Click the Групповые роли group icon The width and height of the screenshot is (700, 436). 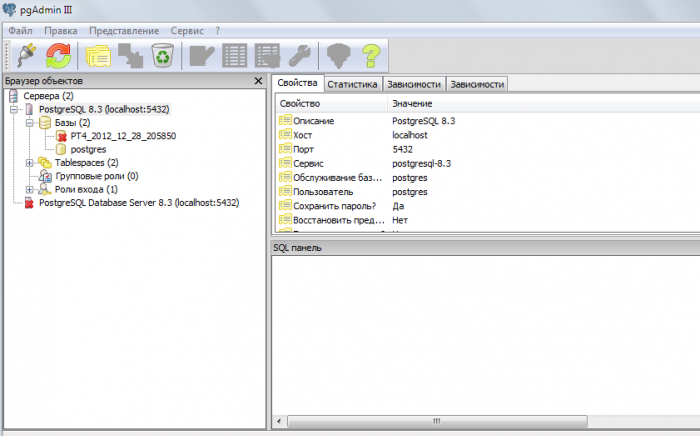(x=45, y=176)
